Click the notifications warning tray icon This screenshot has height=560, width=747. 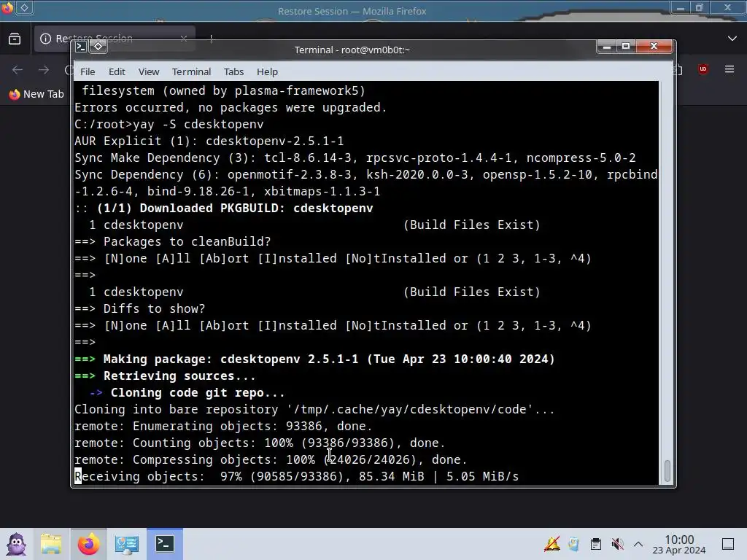552,544
